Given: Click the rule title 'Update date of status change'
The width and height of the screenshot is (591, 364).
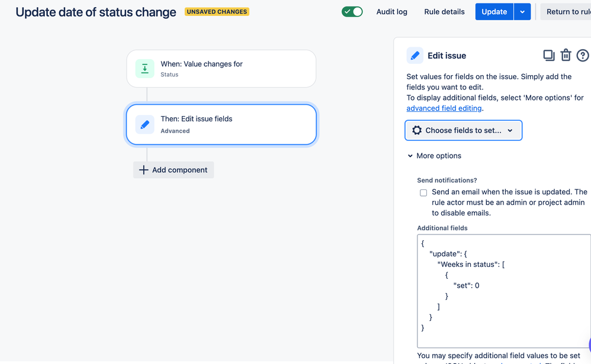Looking at the screenshot, I should [x=96, y=12].
